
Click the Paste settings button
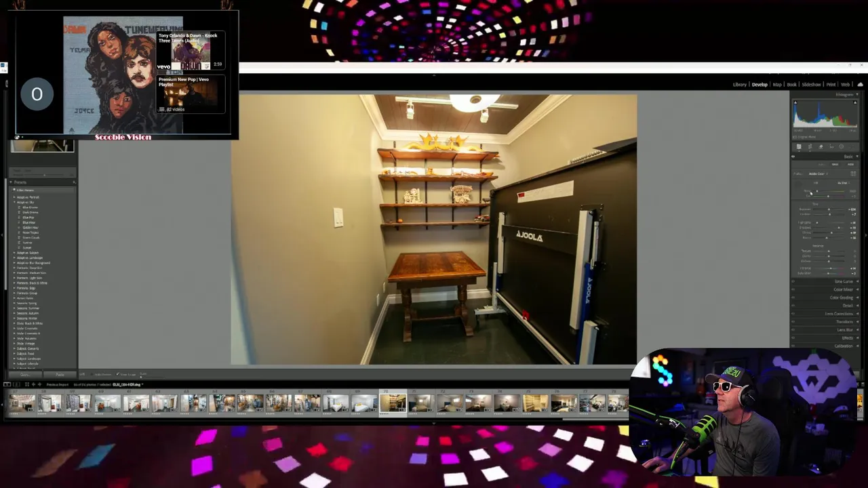(x=60, y=375)
